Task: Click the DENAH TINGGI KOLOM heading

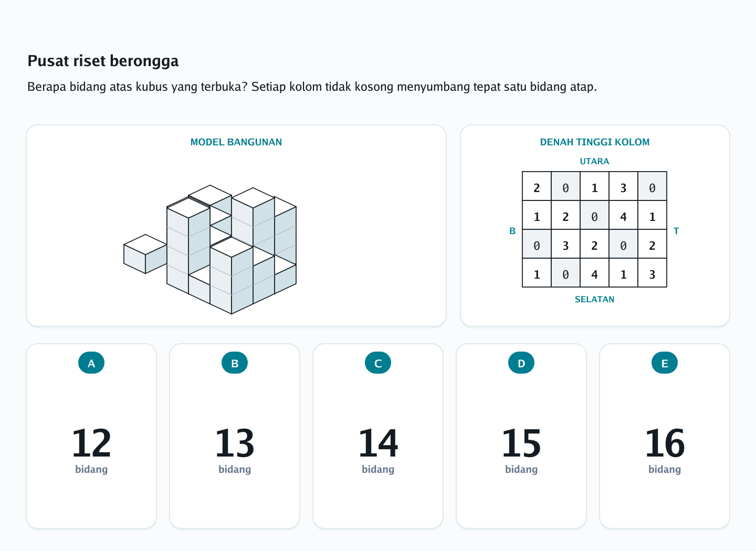Action: [595, 142]
